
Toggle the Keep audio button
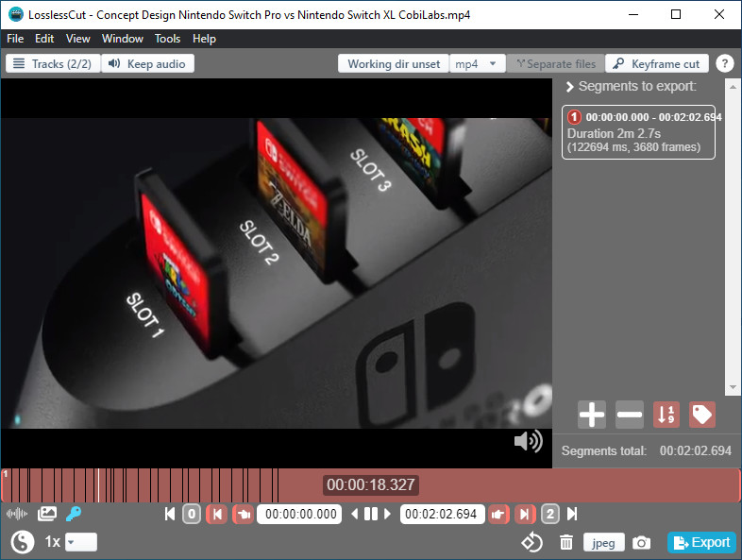147,63
